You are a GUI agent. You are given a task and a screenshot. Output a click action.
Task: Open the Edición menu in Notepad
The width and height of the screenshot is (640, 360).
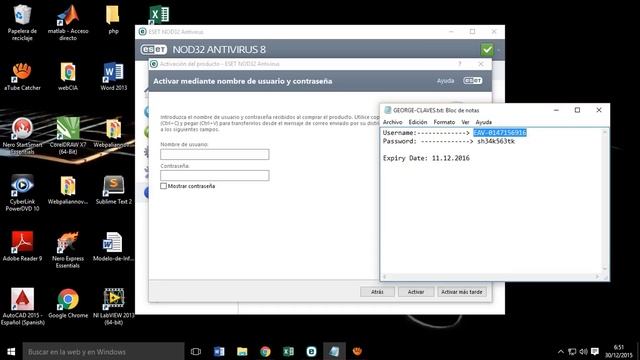(x=418, y=122)
